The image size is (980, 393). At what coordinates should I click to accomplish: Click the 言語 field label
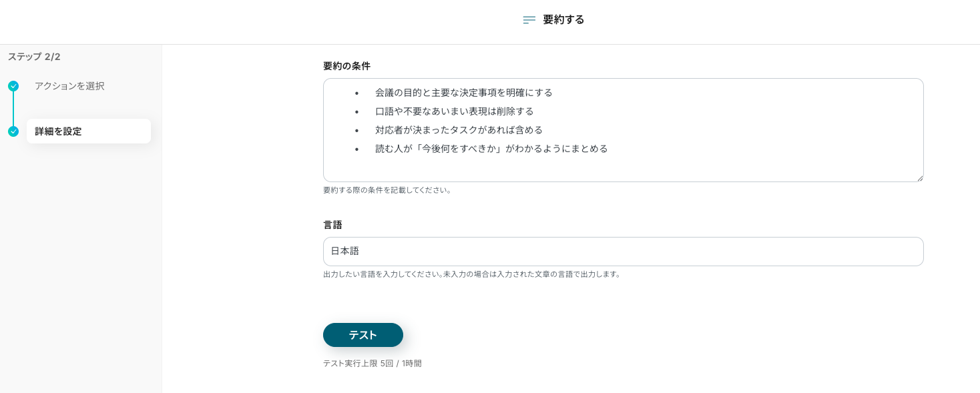[x=332, y=225]
